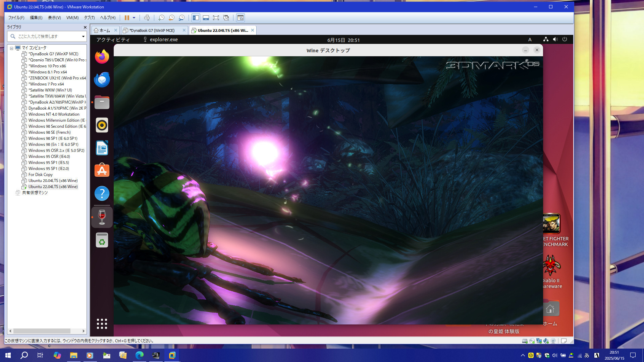
Task: Close the Wine デスクトップ window
Action: tap(537, 50)
